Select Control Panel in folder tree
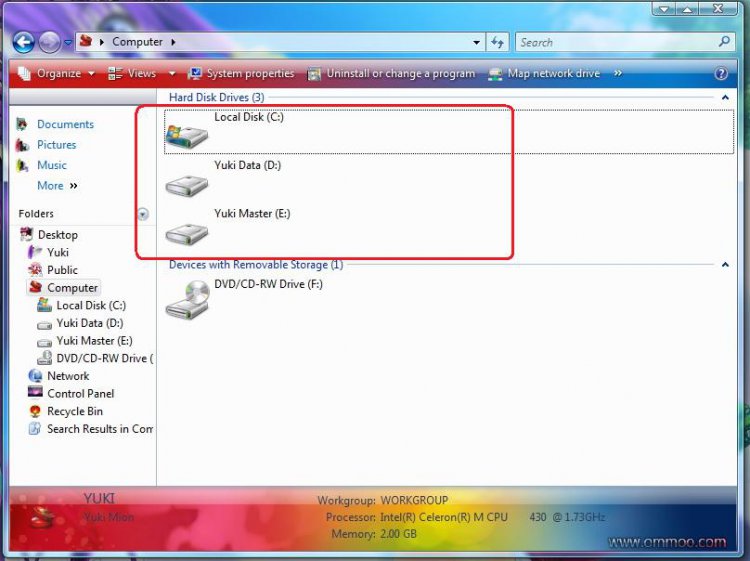The image size is (750, 561). (80, 394)
